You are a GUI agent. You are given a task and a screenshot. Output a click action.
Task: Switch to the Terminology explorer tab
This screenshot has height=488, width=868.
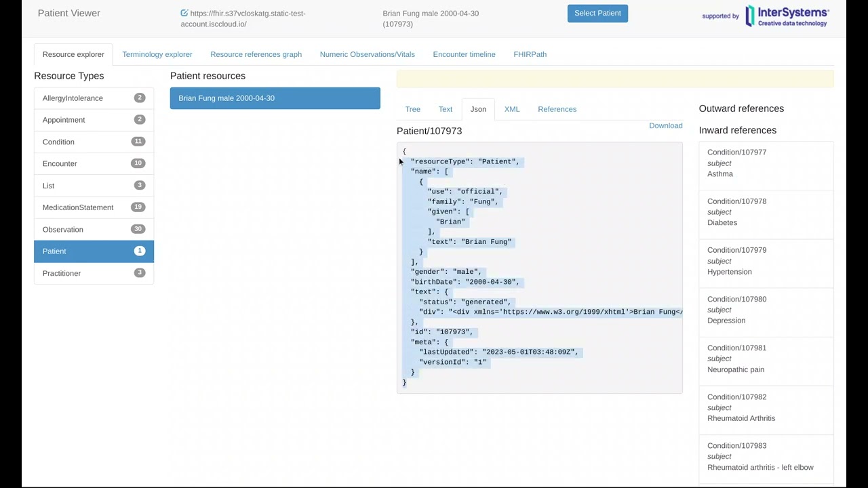pyautogui.click(x=157, y=54)
